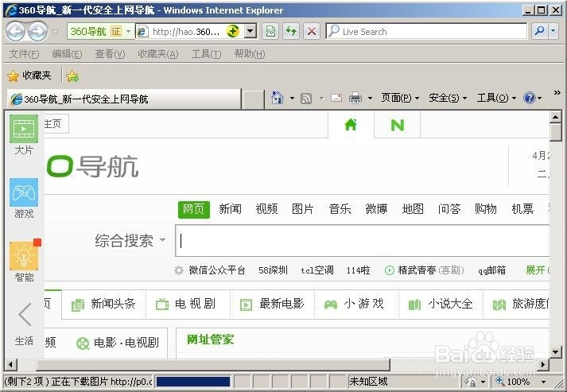The width and height of the screenshot is (567, 392).
Task: Open the 文件(F) menu
Action: point(24,54)
